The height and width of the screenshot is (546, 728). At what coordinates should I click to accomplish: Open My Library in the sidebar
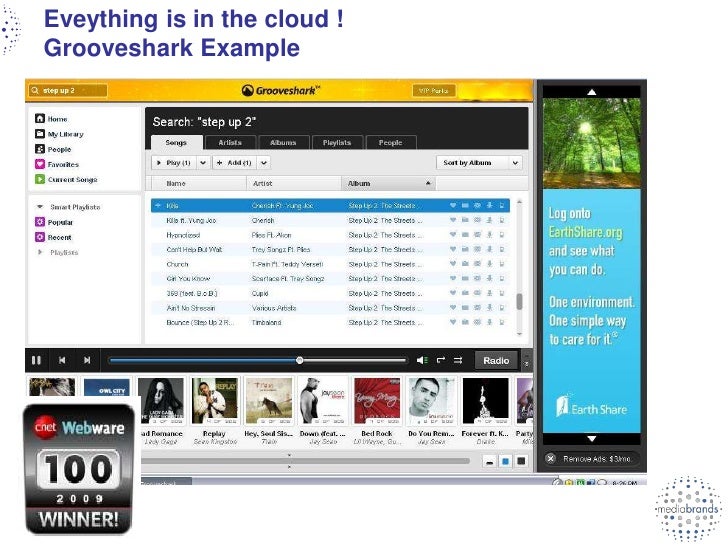59,134
